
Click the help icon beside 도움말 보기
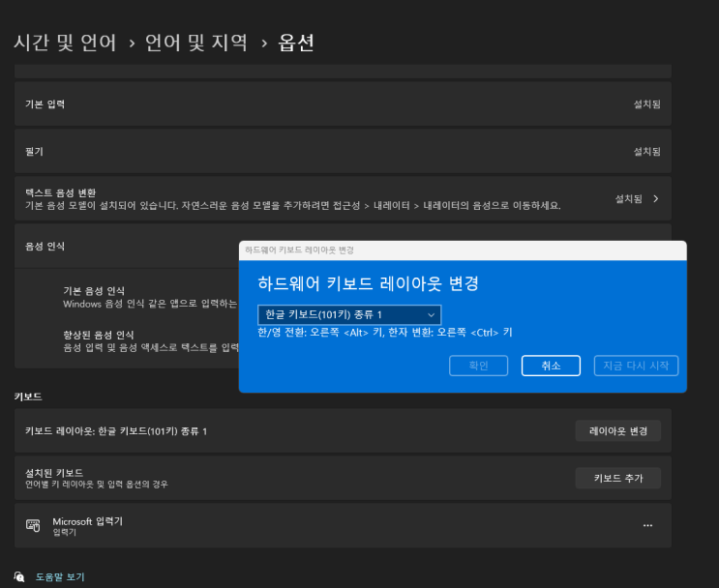point(19,576)
